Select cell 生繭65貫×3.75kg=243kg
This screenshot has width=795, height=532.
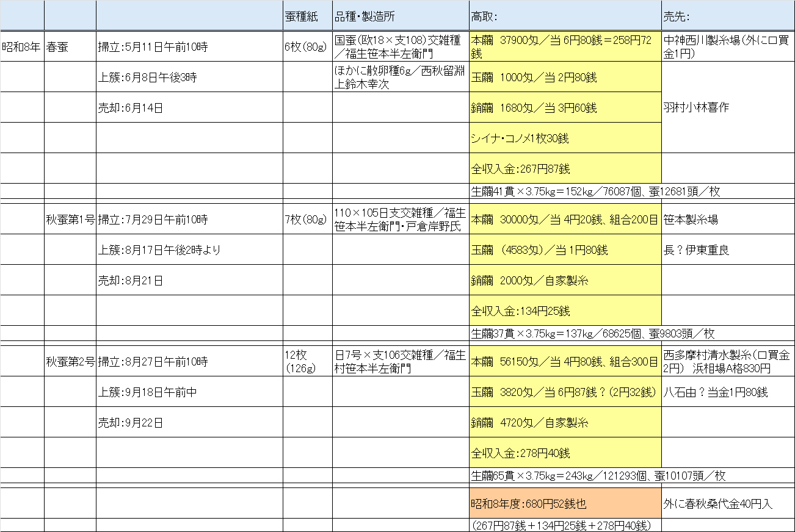tap(632, 475)
